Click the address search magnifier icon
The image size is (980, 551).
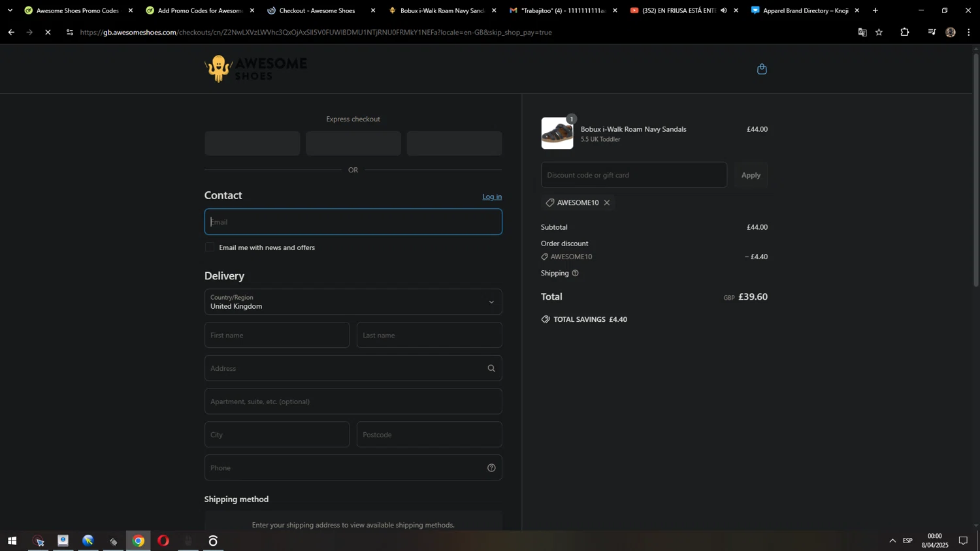pyautogui.click(x=491, y=369)
